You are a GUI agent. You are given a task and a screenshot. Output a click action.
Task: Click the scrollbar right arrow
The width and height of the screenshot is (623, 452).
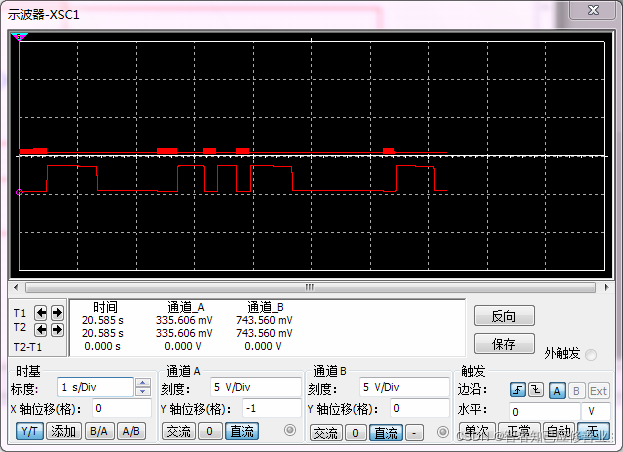(x=606, y=287)
